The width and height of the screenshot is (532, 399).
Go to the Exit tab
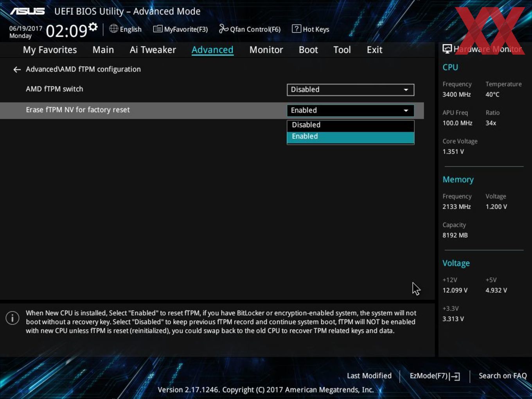tap(374, 50)
